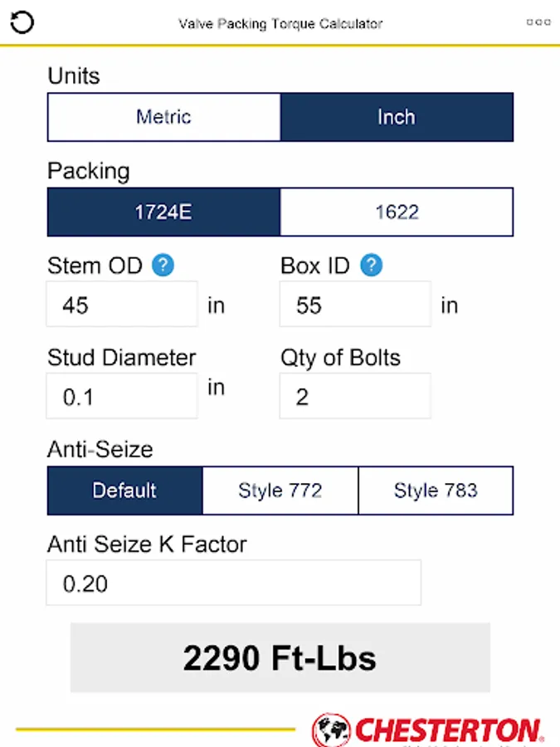Edit the Stud Diameter field
The width and height of the screenshot is (560, 747).
(122, 397)
